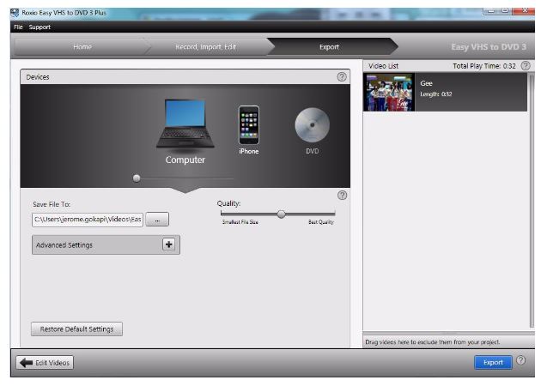Click the Roxio app icon in title bar
This screenshot has height=392, width=547.
click(x=15, y=13)
